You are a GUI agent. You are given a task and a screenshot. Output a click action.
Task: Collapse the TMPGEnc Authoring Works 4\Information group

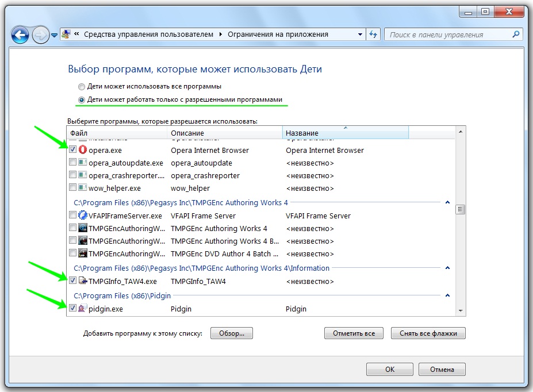[x=448, y=268]
